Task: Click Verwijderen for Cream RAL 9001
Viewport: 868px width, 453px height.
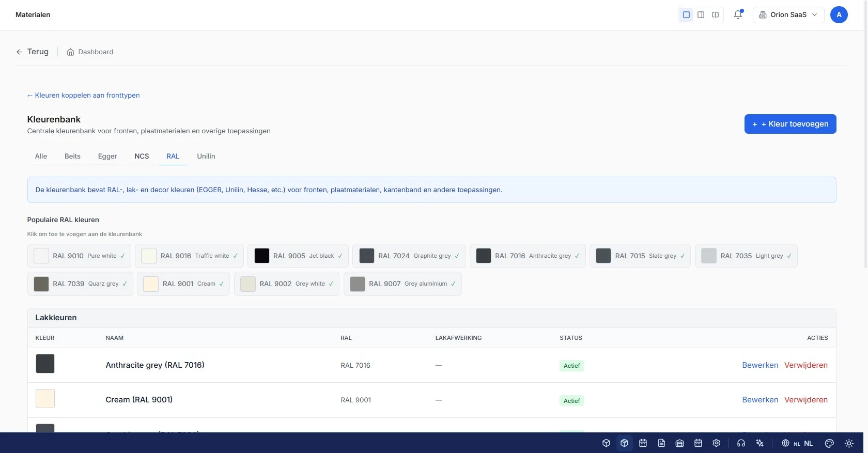Action: pos(805,400)
